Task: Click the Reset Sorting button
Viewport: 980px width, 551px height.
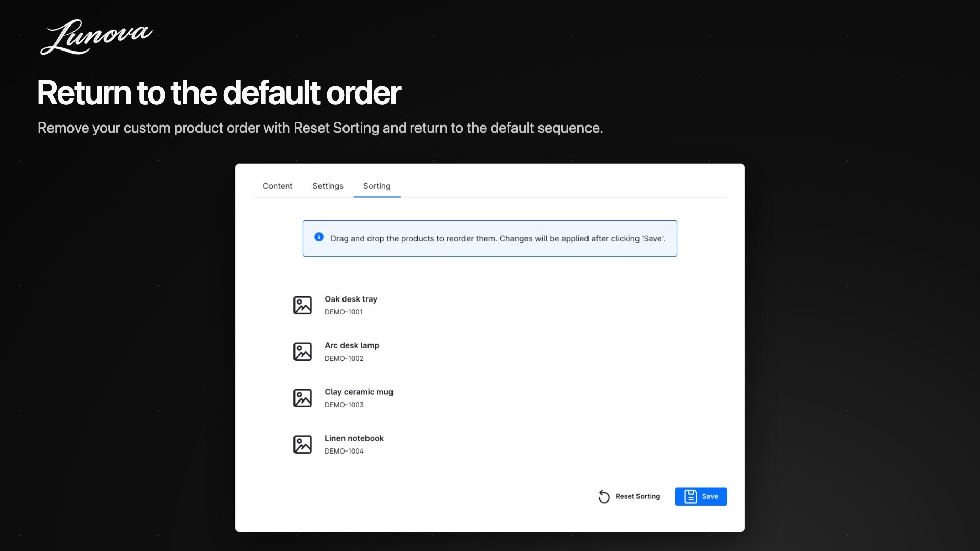Action: [x=629, y=496]
